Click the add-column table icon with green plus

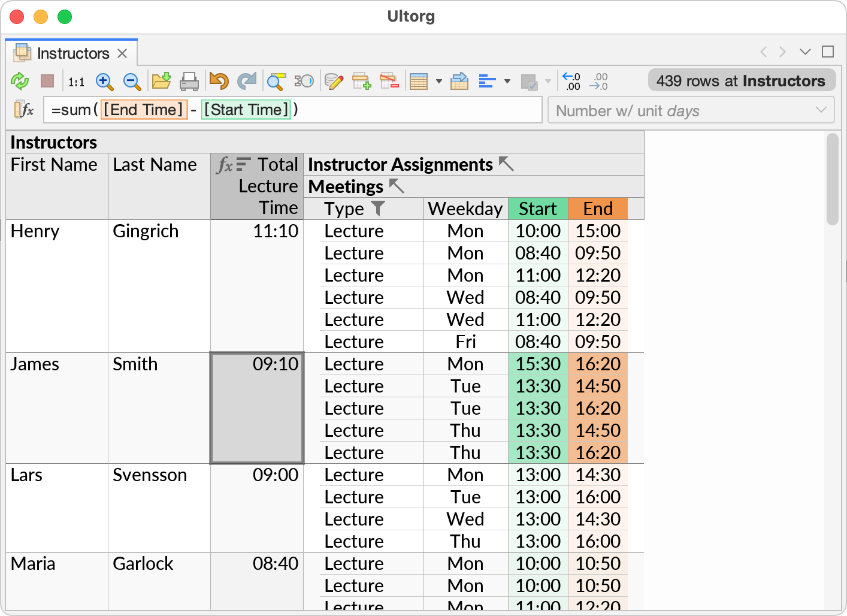(361, 81)
